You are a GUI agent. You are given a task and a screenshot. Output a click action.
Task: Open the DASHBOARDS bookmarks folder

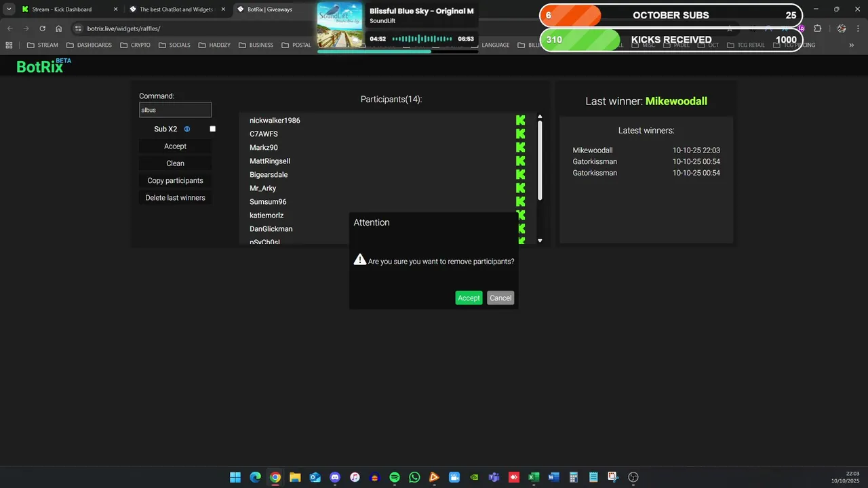pos(89,45)
